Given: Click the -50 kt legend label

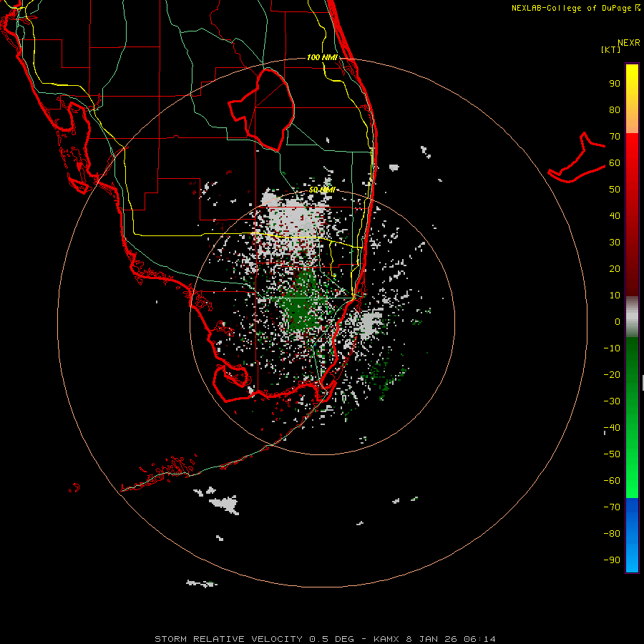Looking at the screenshot, I should [x=612, y=454].
